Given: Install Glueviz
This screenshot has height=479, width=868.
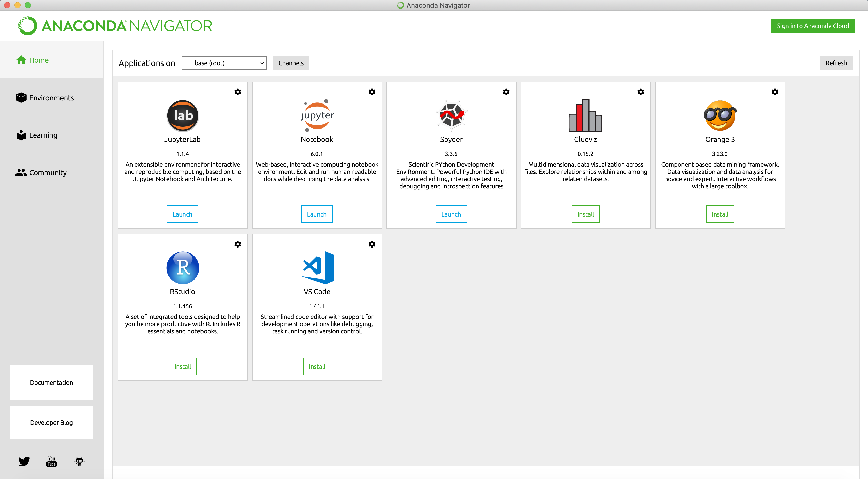Looking at the screenshot, I should (x=586, y=214).
